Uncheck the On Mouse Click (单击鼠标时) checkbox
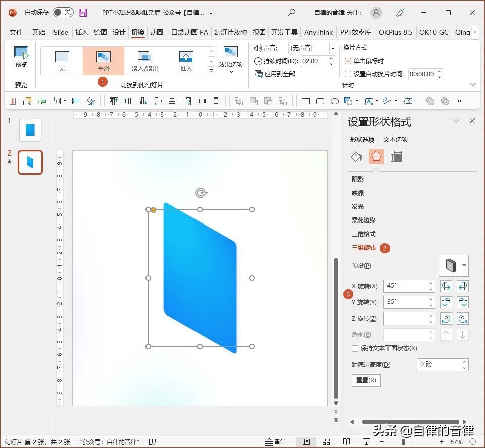The width and height of the screenshot is (485, 448). click(348, 61)
